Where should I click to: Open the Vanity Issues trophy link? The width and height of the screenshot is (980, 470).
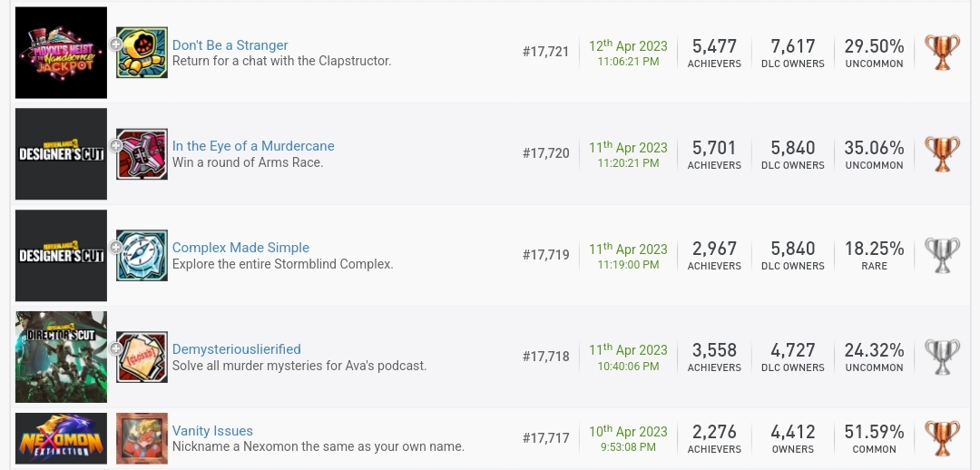(212, 431)
